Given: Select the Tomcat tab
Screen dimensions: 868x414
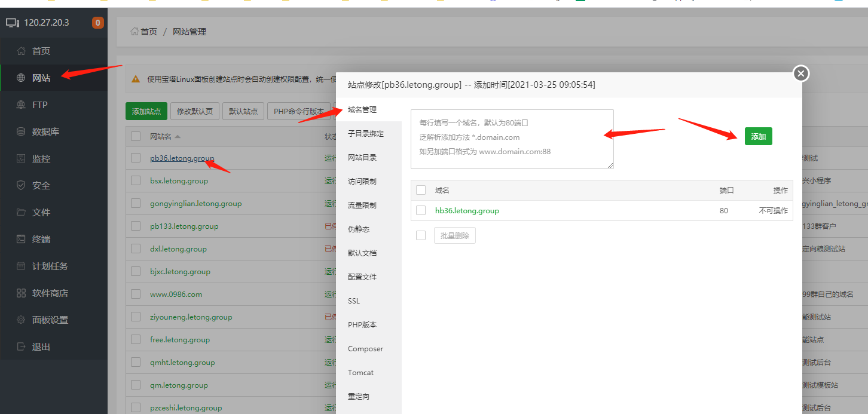Looking at the screenshot, I should pos(369,373).
